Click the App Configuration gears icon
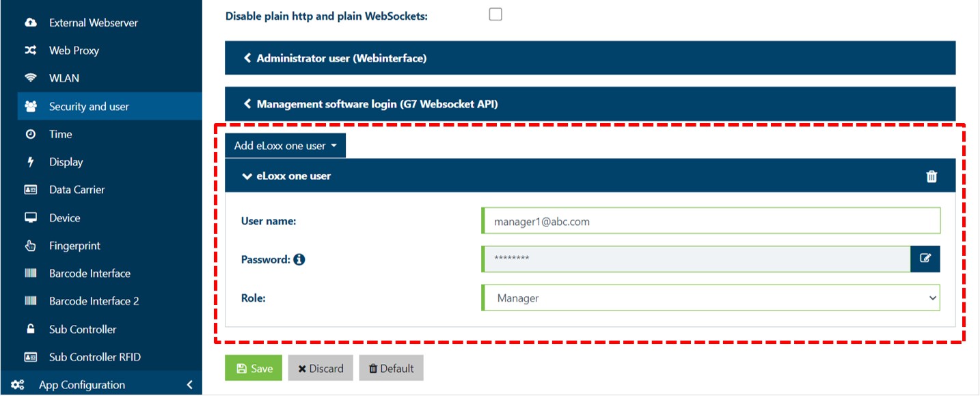 pos(18,385)
